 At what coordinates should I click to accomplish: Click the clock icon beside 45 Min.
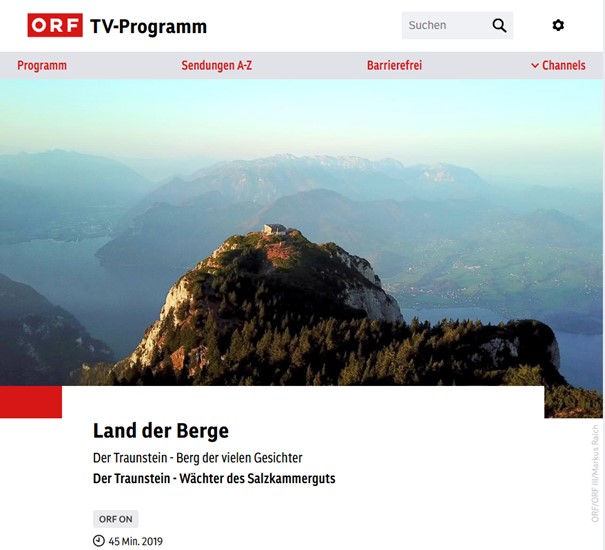[x=99, y=541]
